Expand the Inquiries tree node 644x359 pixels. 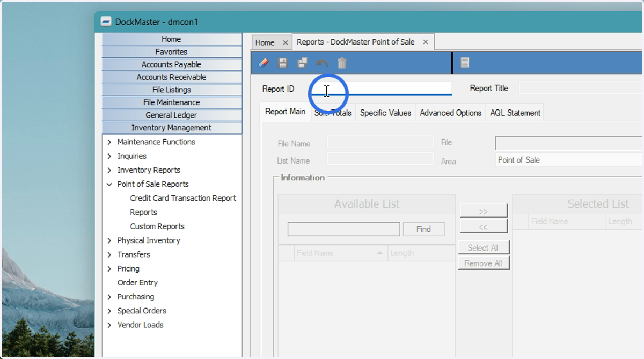(x=109, y=156)
